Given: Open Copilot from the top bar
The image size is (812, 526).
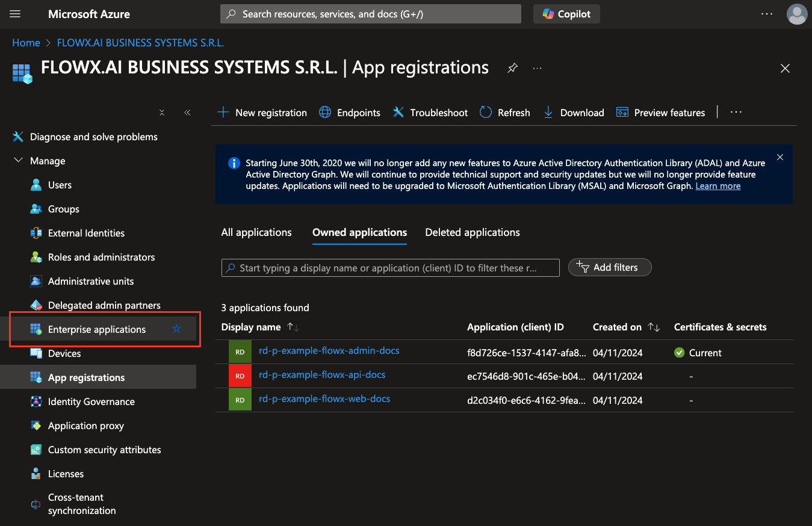Looking at the screenshot, I should click(566, 14).
